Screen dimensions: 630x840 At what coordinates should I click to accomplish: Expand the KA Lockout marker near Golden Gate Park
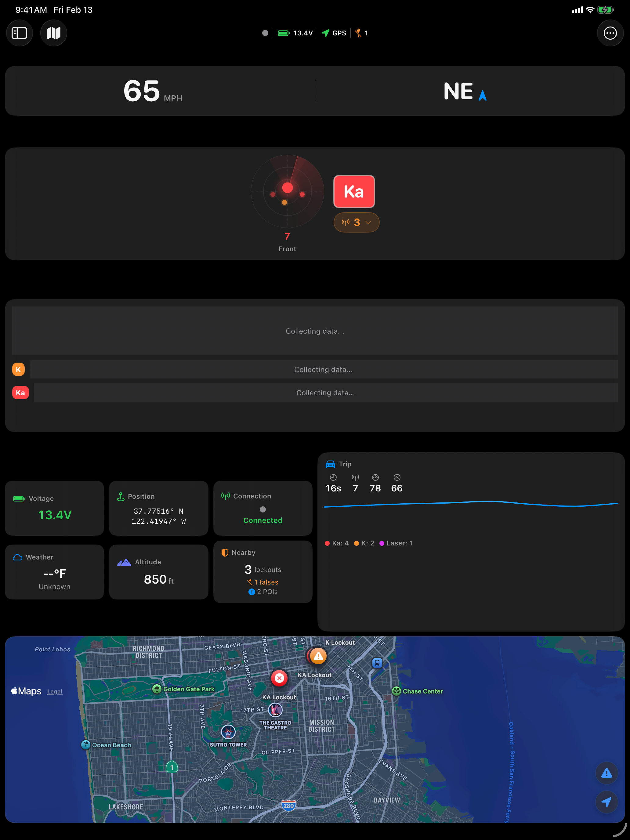coord(279,678)
